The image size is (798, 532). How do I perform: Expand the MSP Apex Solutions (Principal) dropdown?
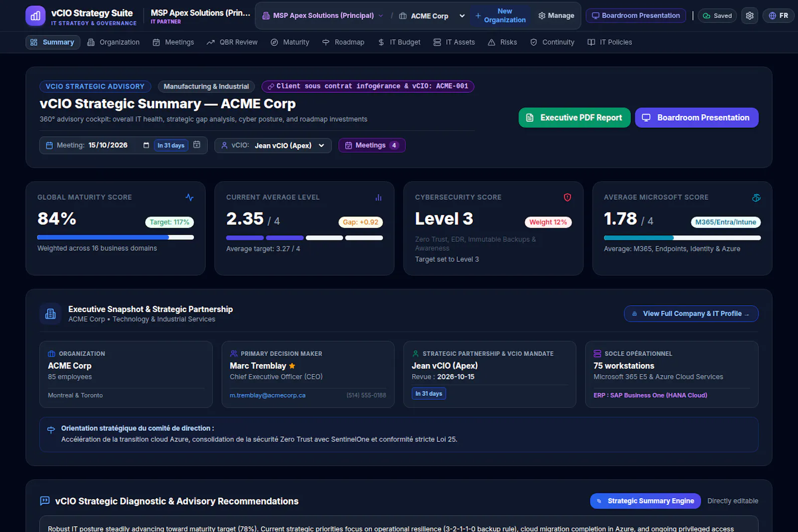tap(323, 15)
